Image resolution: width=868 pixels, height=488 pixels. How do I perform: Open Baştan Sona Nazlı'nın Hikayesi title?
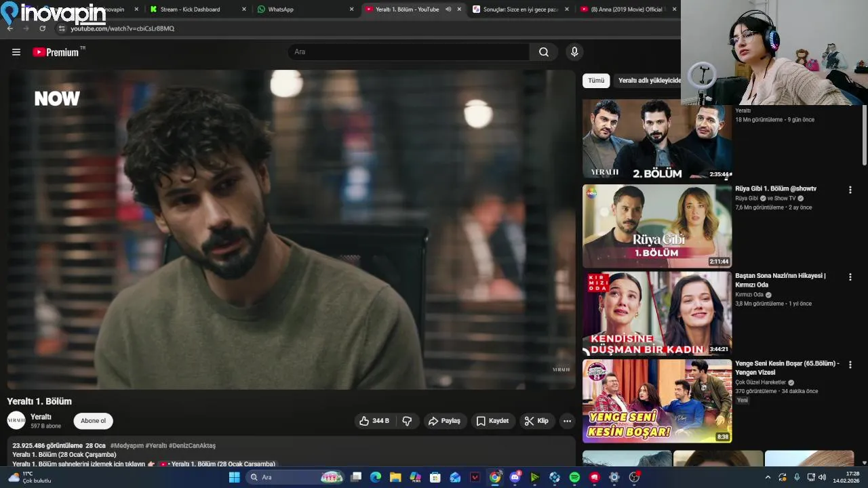(781, 281)
